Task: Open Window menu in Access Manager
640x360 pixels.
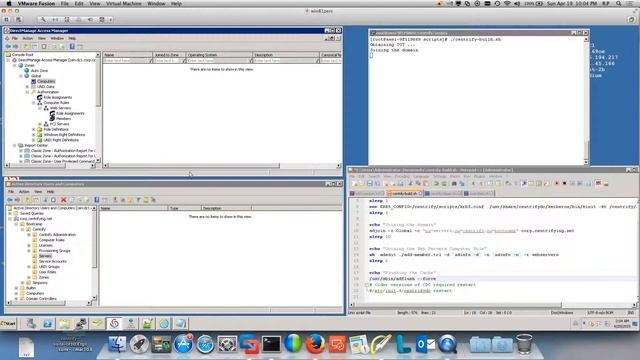Action: pyautogui.click(x=57, y=38)
